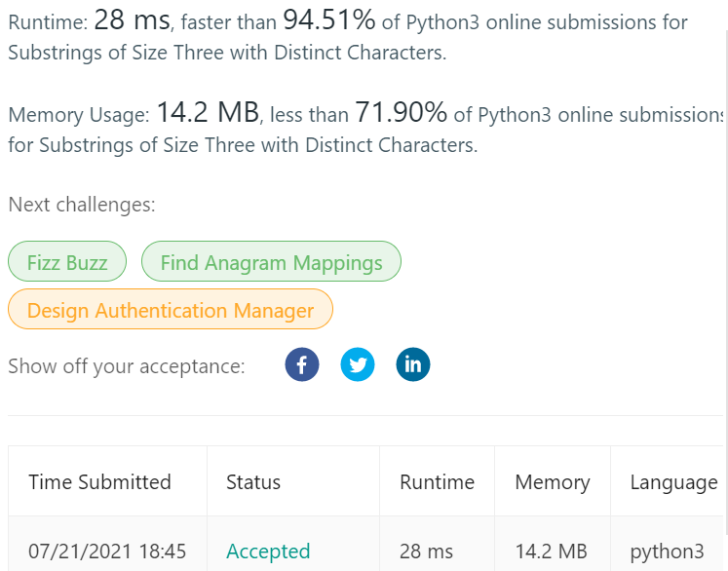
Task: Click the Runtime column header
Action: click(x=437, y=482)
